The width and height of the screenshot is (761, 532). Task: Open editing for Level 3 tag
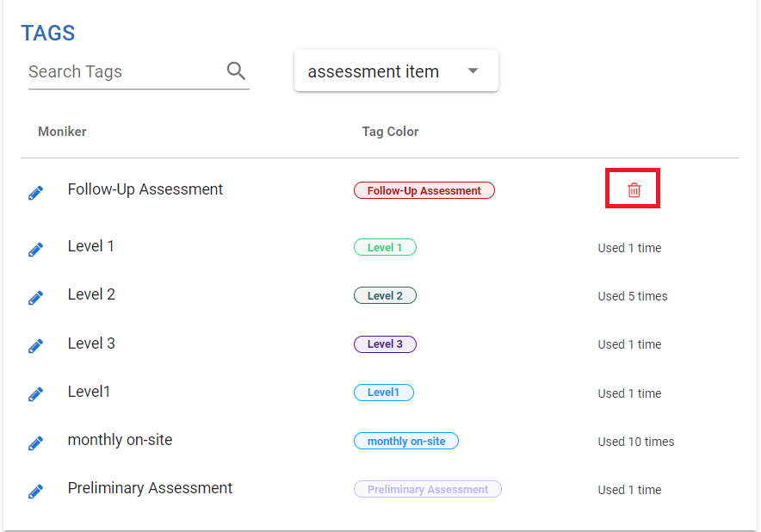coord(35,346)
